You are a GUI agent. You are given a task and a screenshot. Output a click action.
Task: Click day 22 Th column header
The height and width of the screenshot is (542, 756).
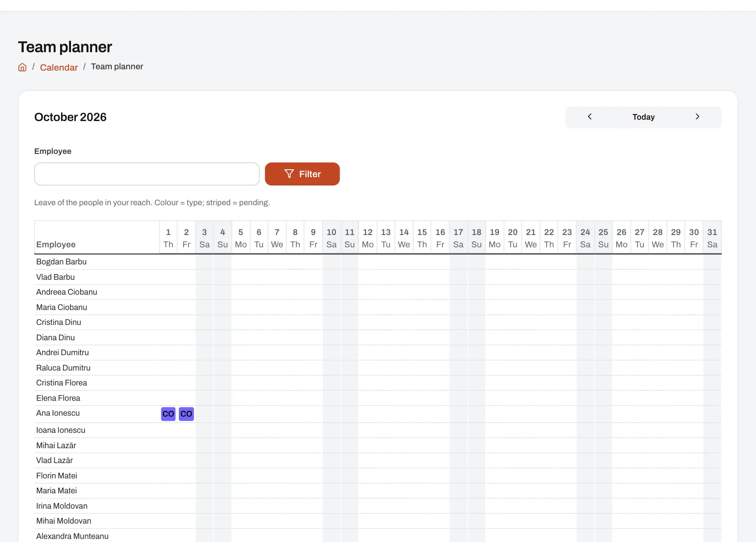tap(549, 238)
